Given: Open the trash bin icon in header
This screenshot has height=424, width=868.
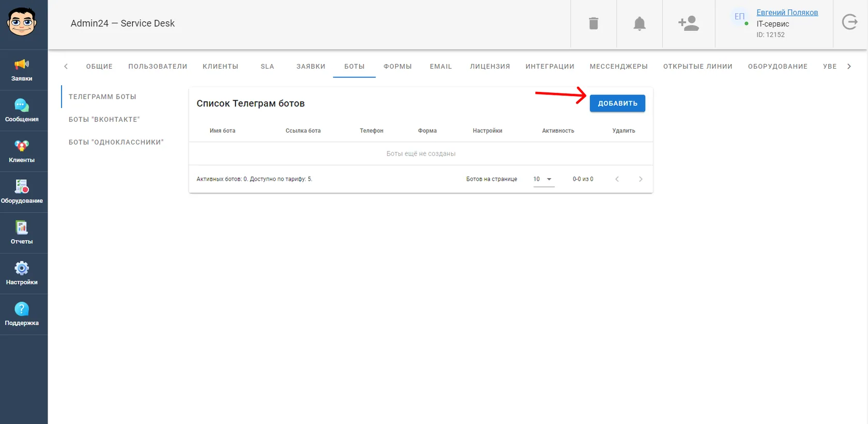Looking at the screenshot, I should [594, 23].
